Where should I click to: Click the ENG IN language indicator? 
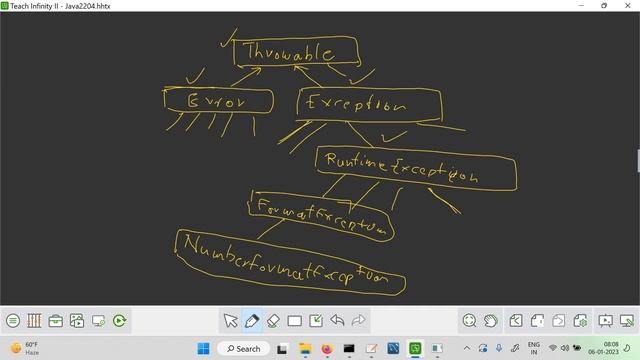pyautogui.click(x=533, y=348)
